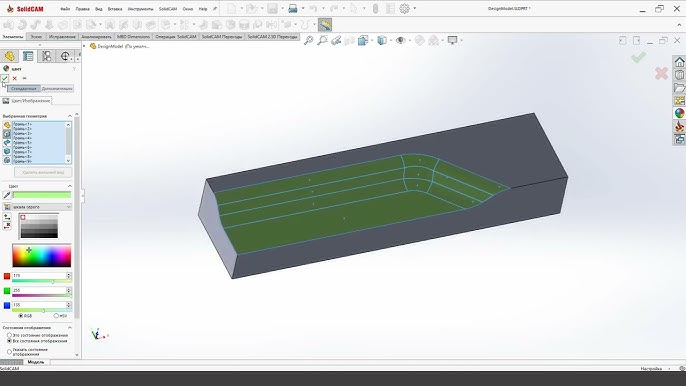Open the Options gear icon
686x386 pixels.
[x=405, y=8]
